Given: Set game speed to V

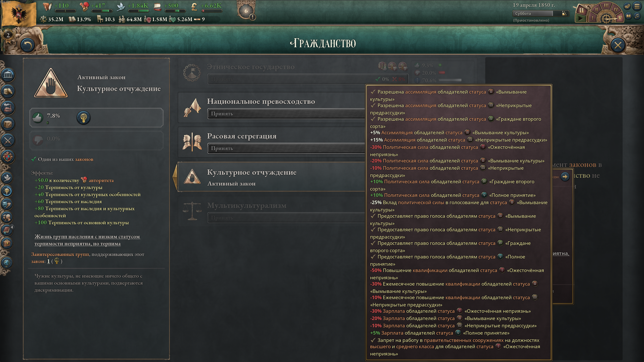Looking at the screenshot, I should [620, 18].
